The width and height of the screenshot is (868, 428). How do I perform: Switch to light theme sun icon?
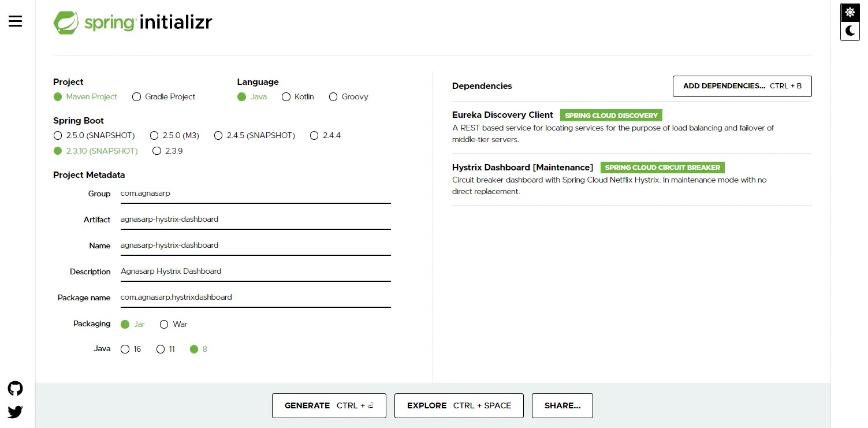(850, 12)
